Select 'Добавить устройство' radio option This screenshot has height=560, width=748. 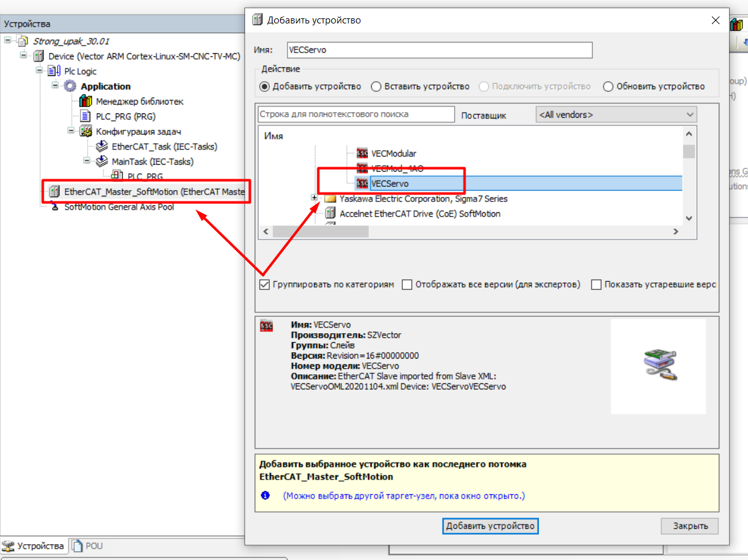(x=264, y=86)
